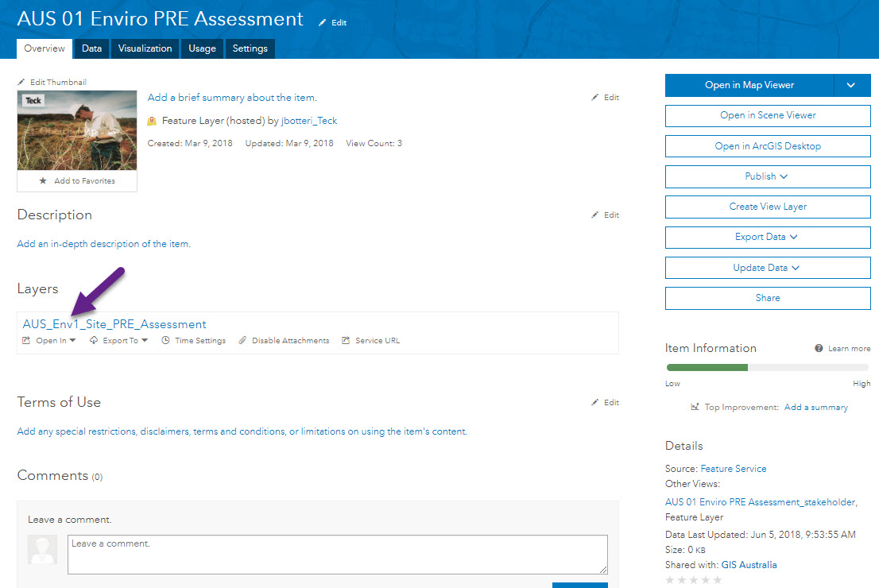Screen dimensions: 879x588
Task: Click Open in Map Viewer button
Action: point(749,85)
